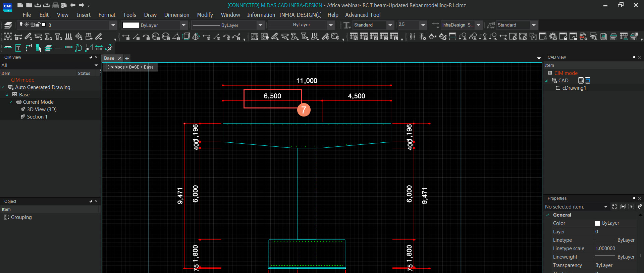This screenshot has height=273, width=644.
Task: Open the text style Standard dropdown
Action: click(x=390, y=25)
